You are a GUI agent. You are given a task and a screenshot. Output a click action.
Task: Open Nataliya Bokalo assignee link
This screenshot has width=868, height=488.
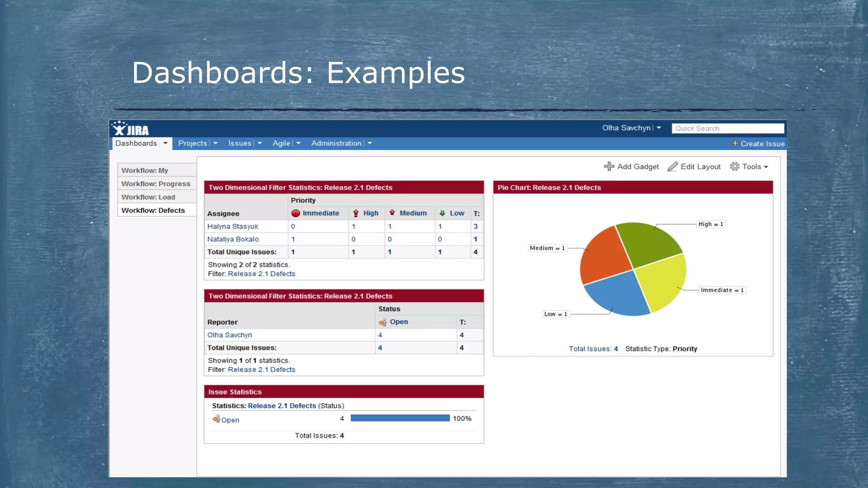coord(233,239)
